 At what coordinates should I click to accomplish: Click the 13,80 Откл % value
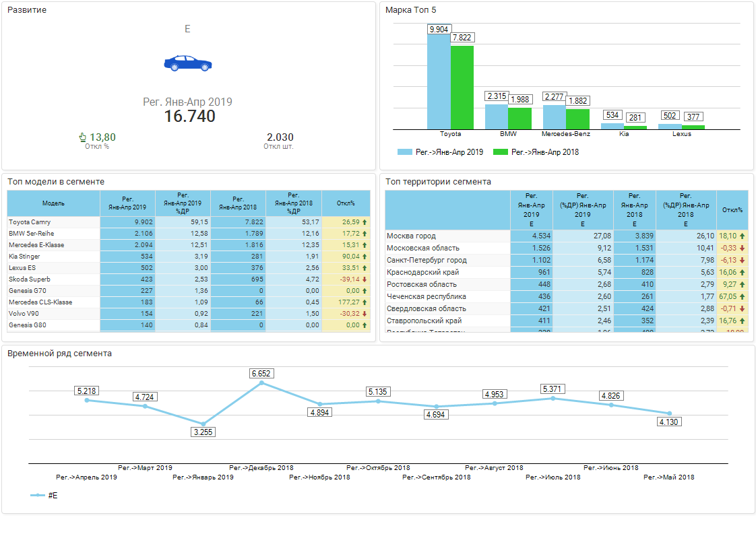[102, 137]
